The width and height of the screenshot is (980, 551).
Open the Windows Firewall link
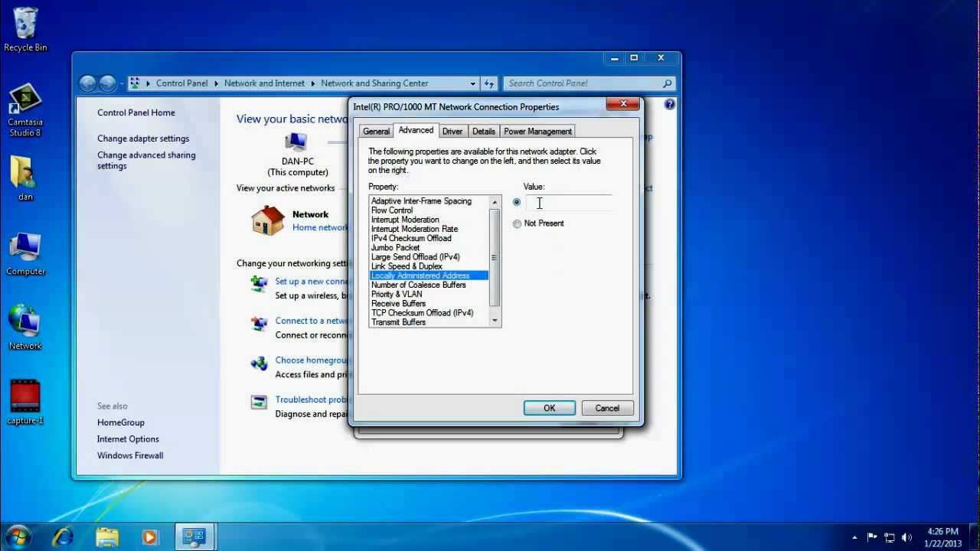click(130, 455)
